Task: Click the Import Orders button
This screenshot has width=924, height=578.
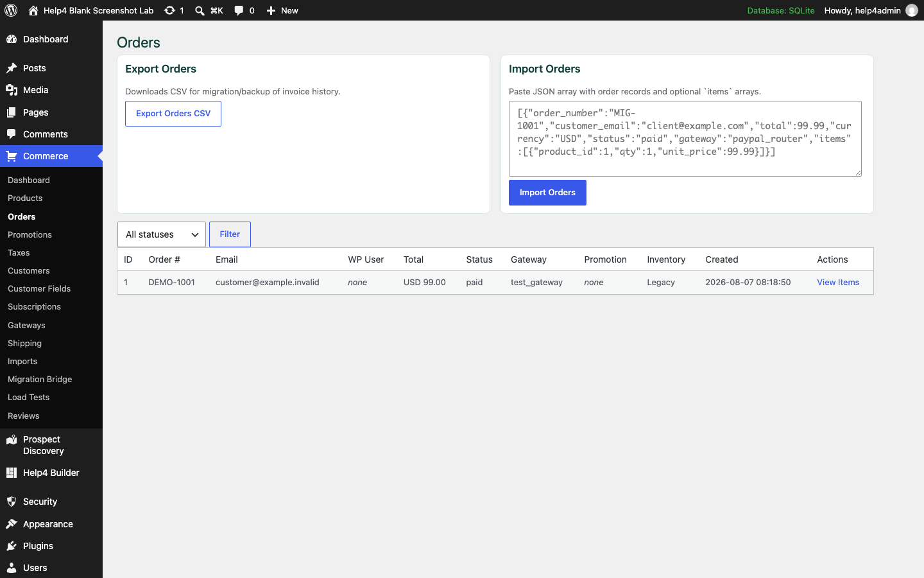Action: click(547, 193)
